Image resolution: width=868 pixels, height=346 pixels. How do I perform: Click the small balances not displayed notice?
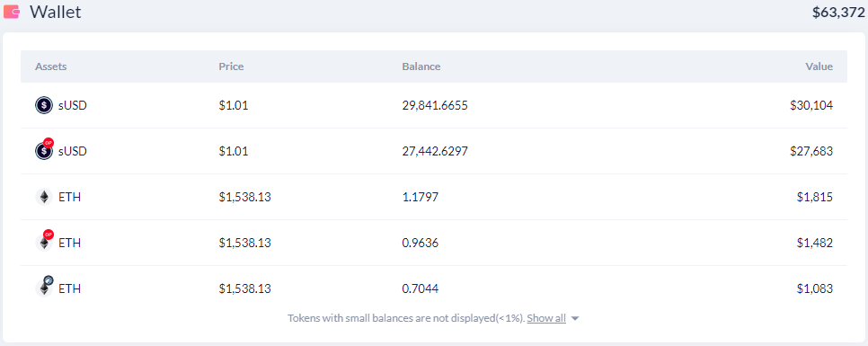(406, 318)
